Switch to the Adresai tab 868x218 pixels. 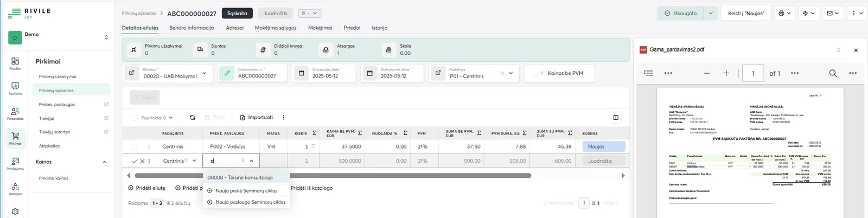(x=235, y=28)
